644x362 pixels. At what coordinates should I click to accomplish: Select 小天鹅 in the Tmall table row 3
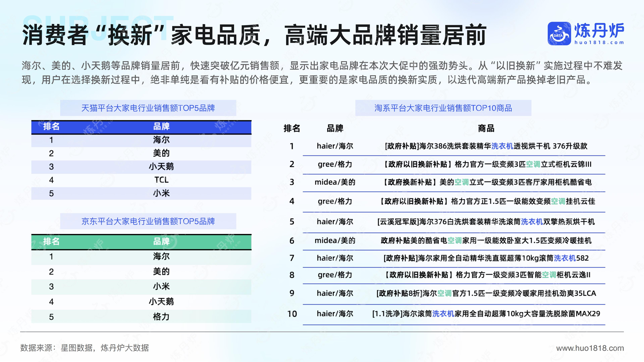161,166
